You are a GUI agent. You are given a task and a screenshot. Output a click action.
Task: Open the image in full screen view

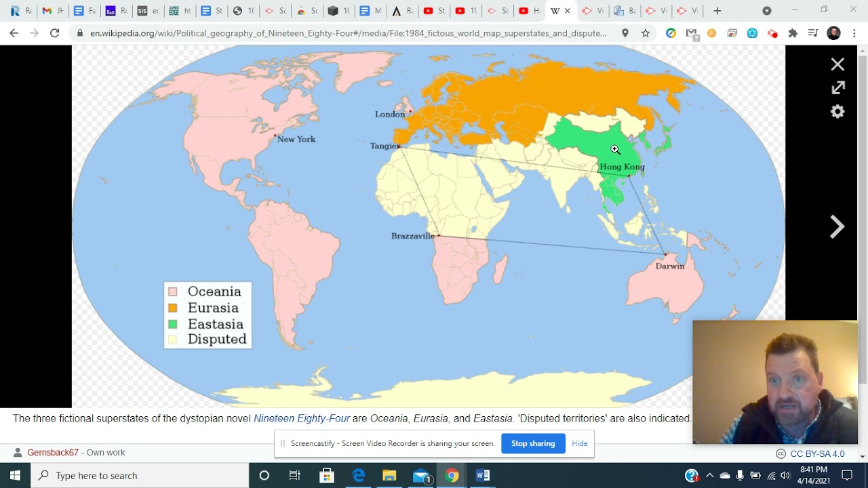838,87
